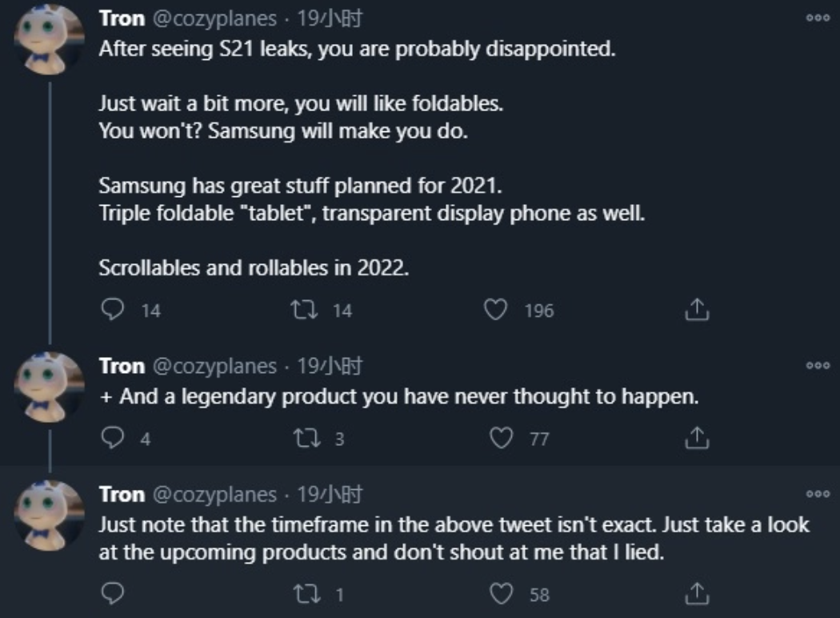
Task: Share the S21 leaks tweet
Action: pos(697,309)
